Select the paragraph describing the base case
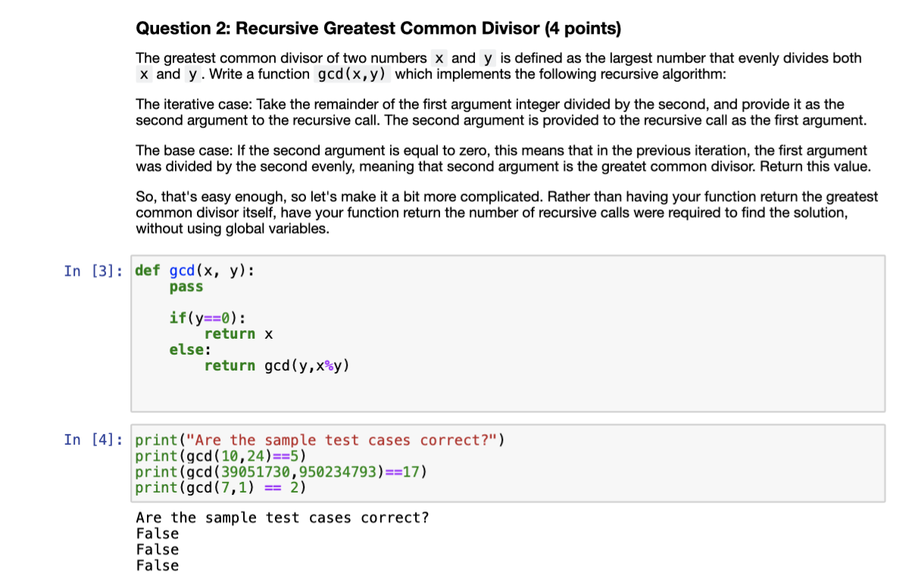The width and height of the screenshot is (903, 588). coord(500,158)
